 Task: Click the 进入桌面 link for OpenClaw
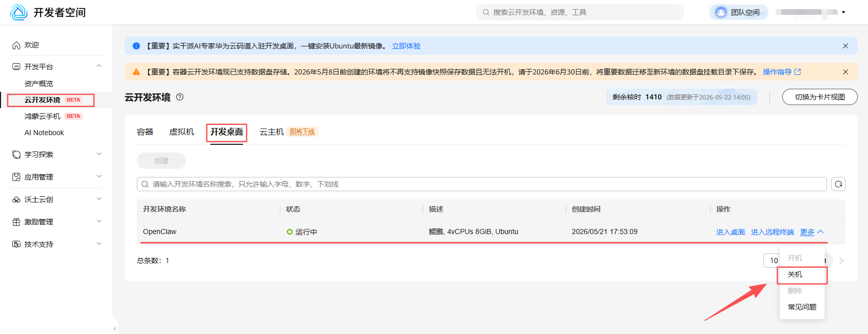coord(731,232)
